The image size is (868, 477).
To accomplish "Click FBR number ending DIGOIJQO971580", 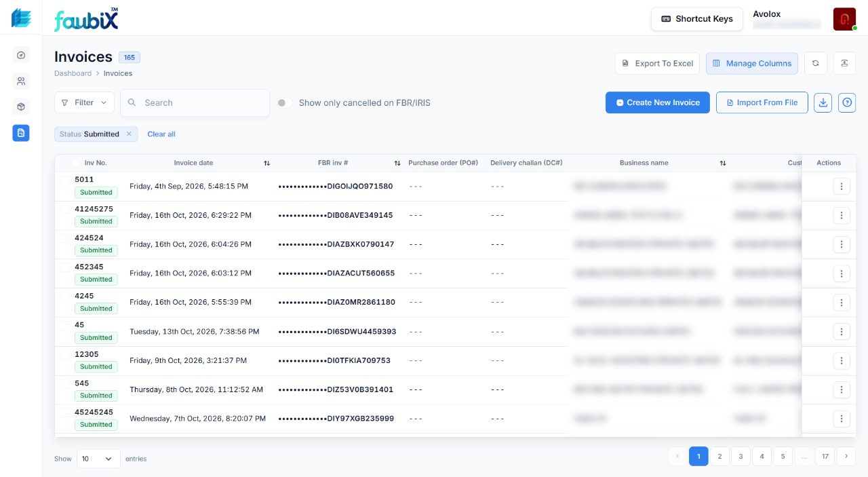I will 336,187.
